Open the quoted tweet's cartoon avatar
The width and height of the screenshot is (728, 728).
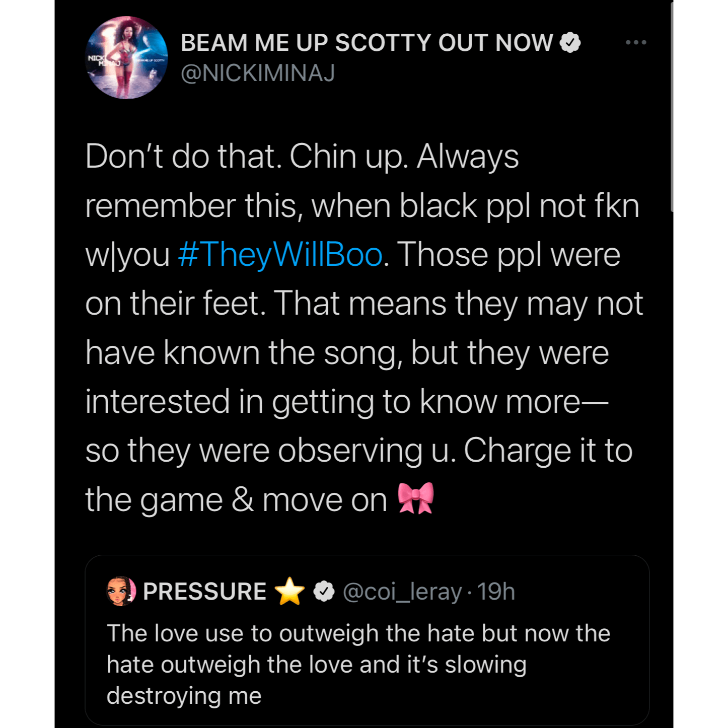pyautogui.click(x=121, y=591)
